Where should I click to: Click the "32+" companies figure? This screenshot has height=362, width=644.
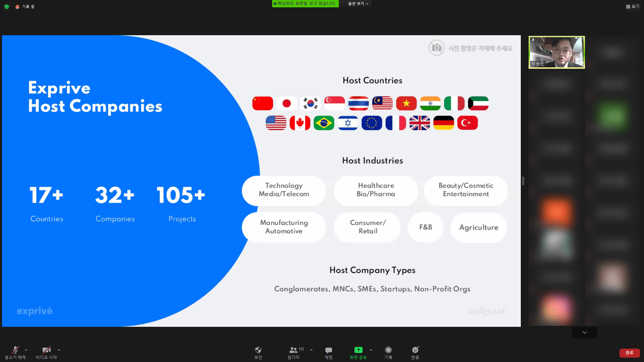point(115,195)
